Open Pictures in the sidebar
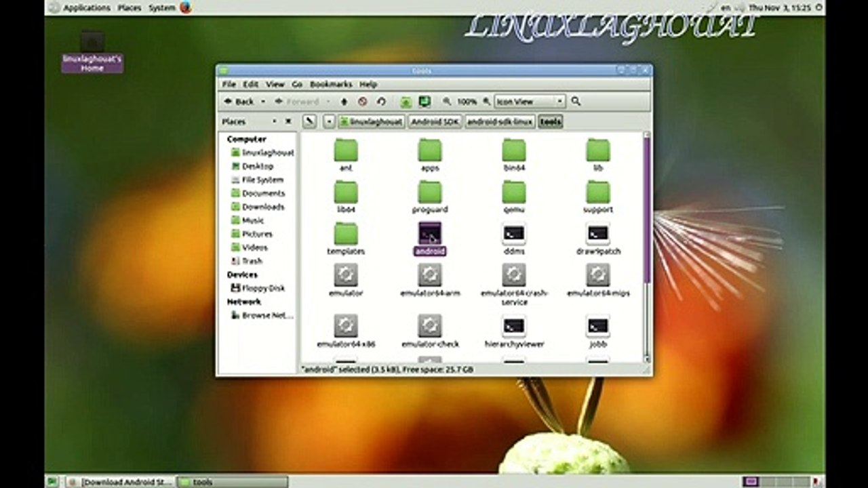This screenshot has height=488, width=868. [252, 234]
